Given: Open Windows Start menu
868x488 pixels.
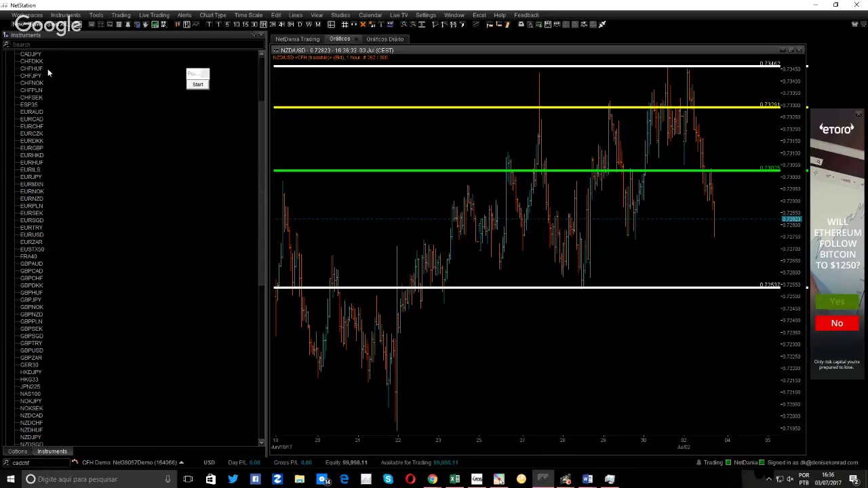Looking at the screenshot, I should tap(12, 479).
